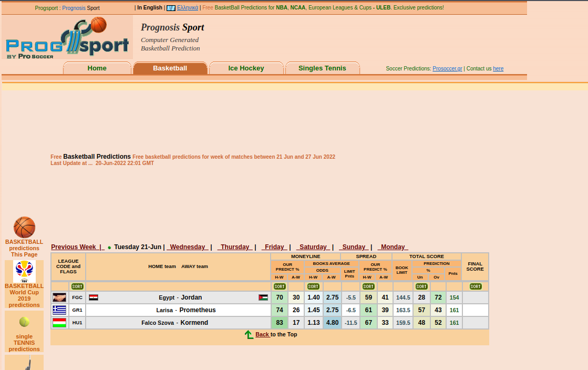Sort by spread predict percentage
588x370 pixels.
click(x=368, y=286)
